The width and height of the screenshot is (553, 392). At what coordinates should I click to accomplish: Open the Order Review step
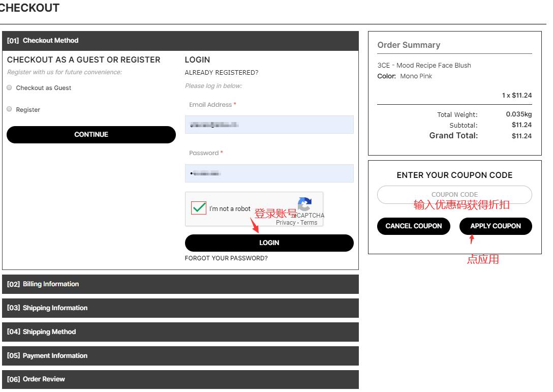(180, 379)
